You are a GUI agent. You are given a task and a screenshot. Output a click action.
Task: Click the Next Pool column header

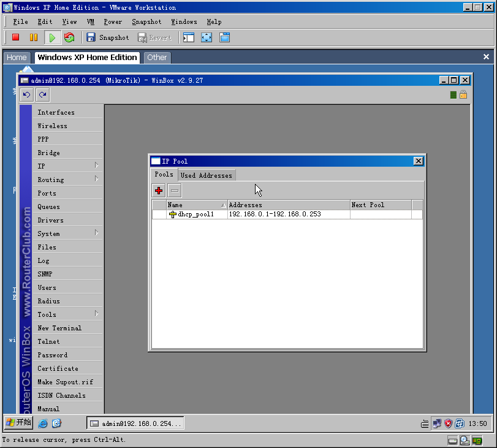381,205
